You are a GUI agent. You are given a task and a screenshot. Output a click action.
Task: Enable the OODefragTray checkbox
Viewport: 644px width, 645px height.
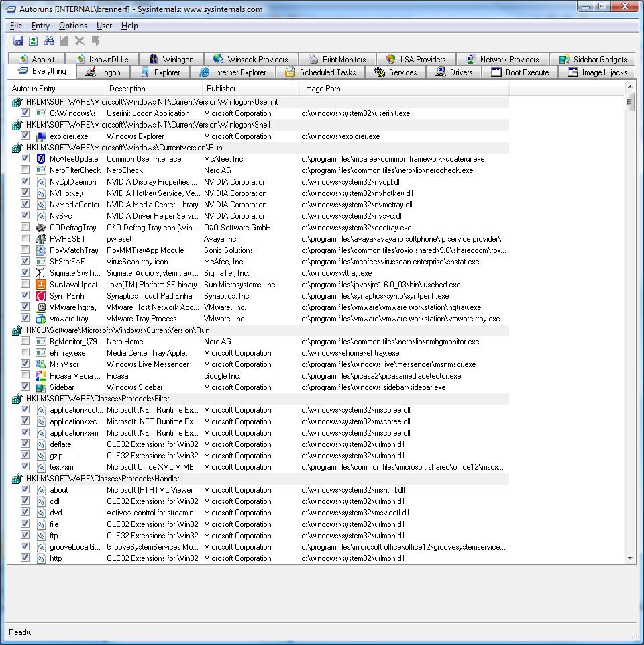25,227
